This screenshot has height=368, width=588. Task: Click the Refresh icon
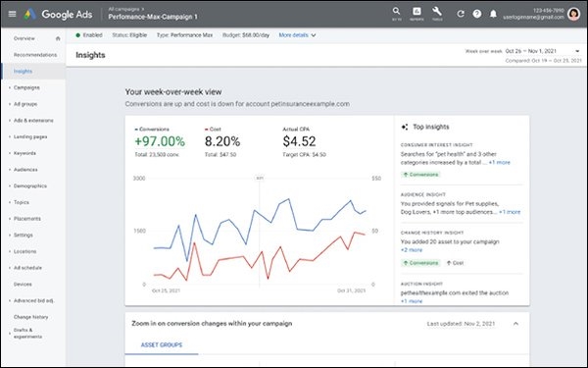coord(461,14)
